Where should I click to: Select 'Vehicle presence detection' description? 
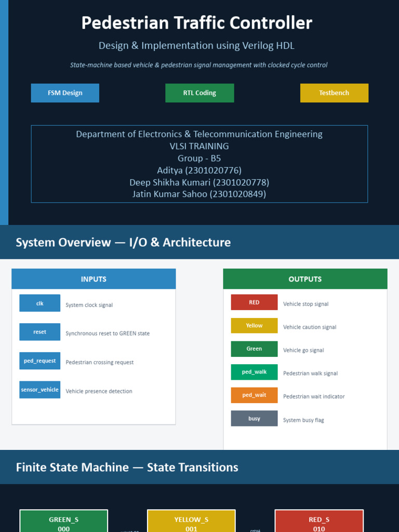(x=99, y=391)
